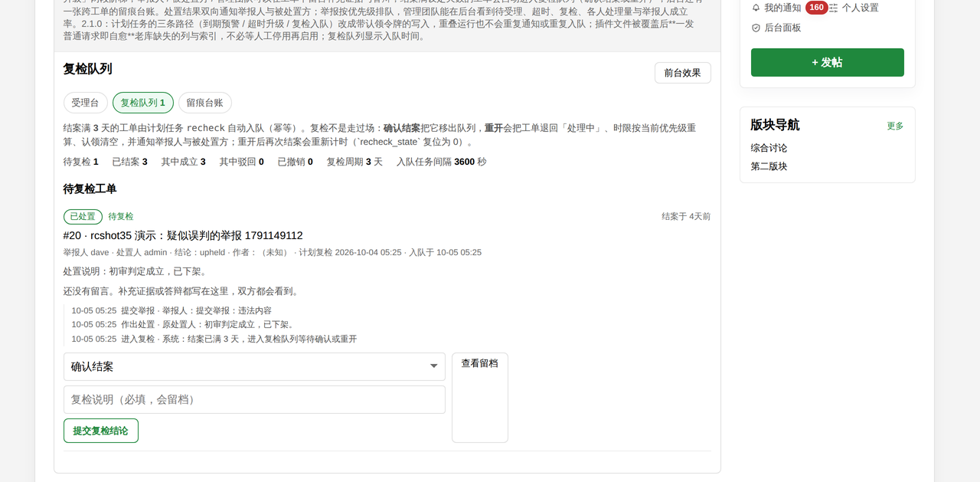Open 更多 in 版块导航
This screenshot has height=482, width=980.
click(x=895, y=126)
